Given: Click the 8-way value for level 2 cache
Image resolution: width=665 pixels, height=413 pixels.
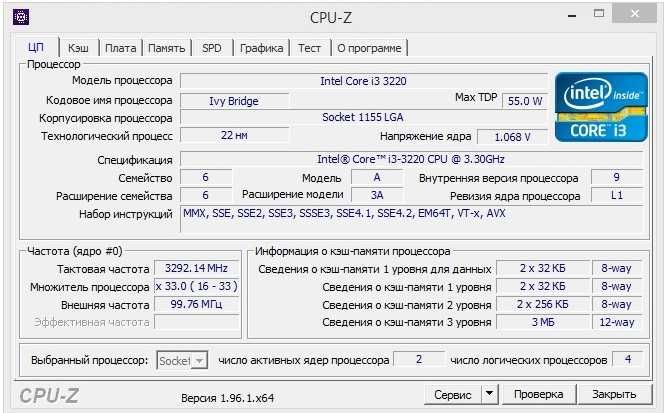Looking at the screenshot, I should pos(617,304).
